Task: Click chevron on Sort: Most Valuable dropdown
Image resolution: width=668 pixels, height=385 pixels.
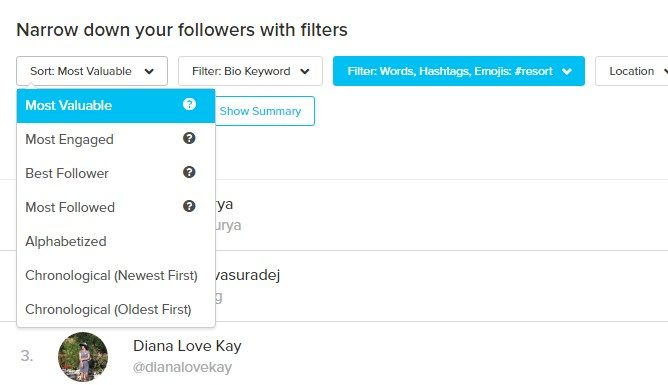Action: click(x=149, y=72)
